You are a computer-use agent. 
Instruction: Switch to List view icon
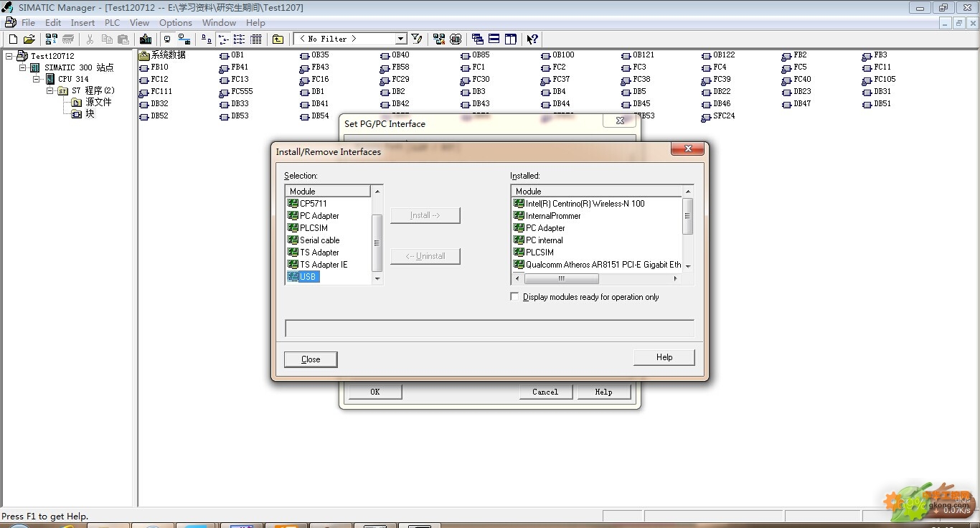click(239, 39)
